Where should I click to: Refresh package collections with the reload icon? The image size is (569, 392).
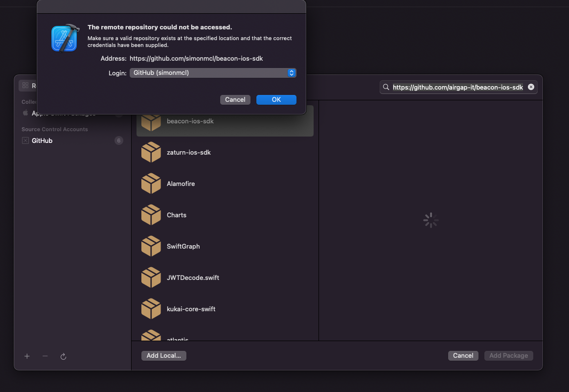[63, 356]
